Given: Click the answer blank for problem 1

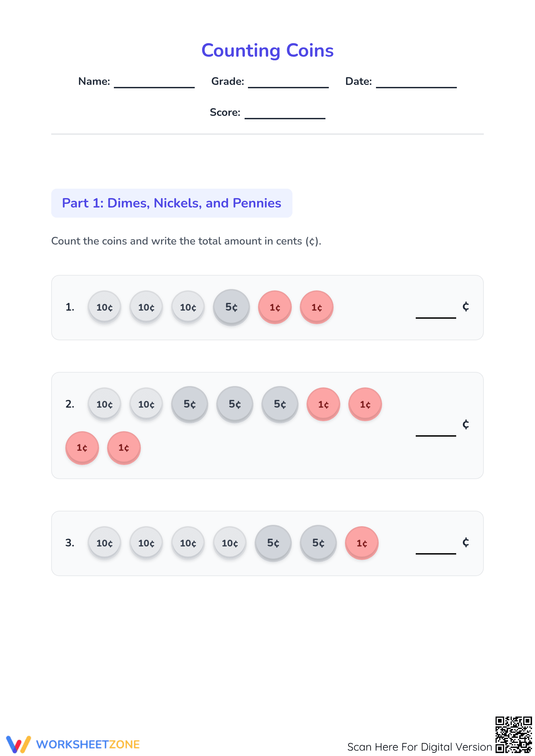Looking at the screenshot, I should 436,317.
